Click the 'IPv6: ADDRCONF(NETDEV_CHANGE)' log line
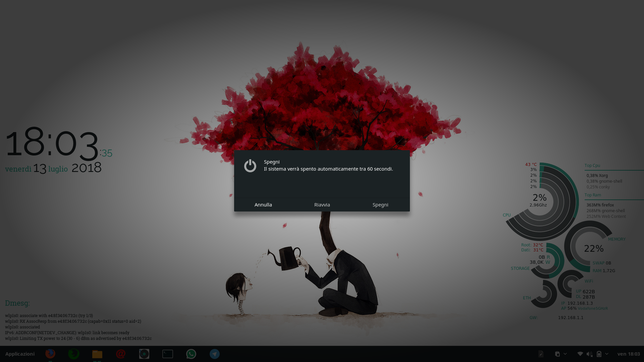644x362 pixels. pos(67,333)
